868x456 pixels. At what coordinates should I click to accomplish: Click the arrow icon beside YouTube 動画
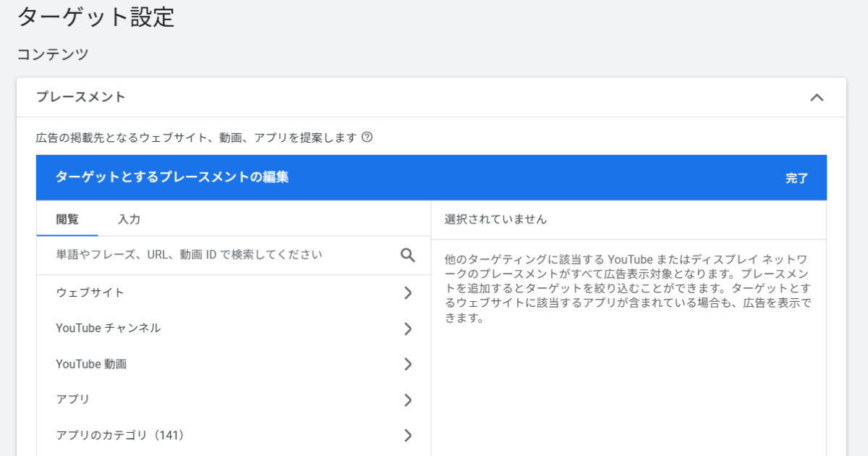coord(408,364)
